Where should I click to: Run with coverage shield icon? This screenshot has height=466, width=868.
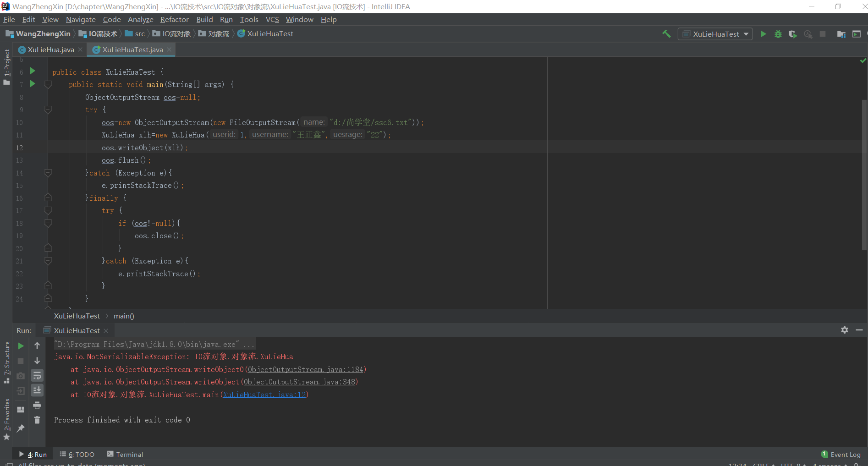[793, 34]
